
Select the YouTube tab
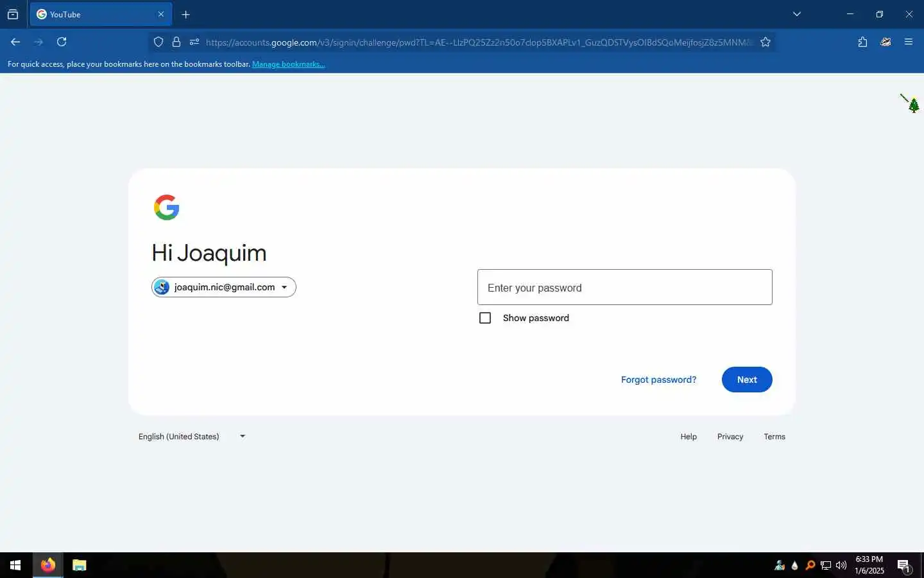101,14
